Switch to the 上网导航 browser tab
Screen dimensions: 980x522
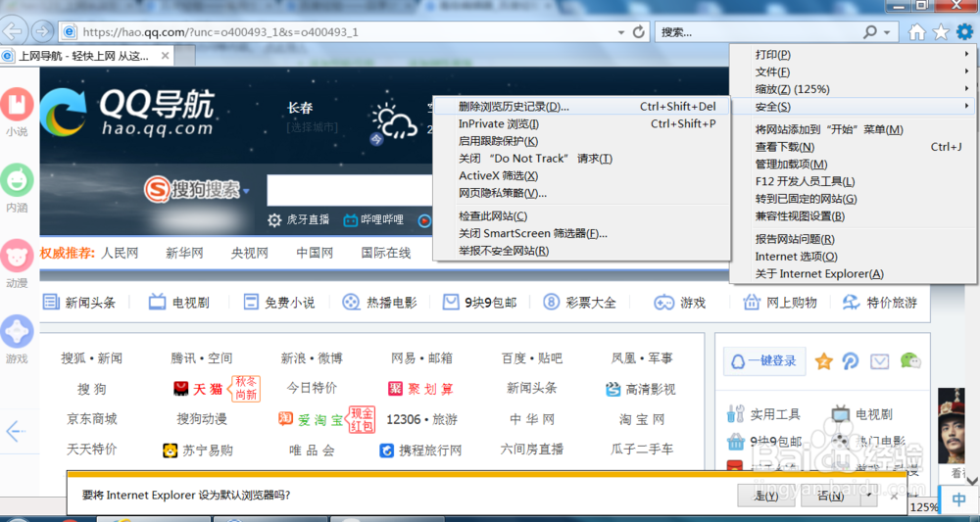86,56
